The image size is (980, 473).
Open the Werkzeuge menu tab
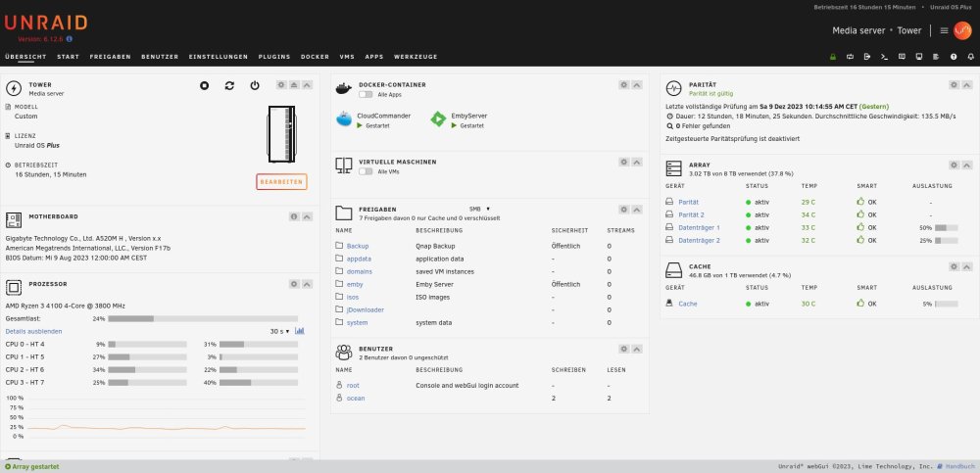tap(416, 57)
